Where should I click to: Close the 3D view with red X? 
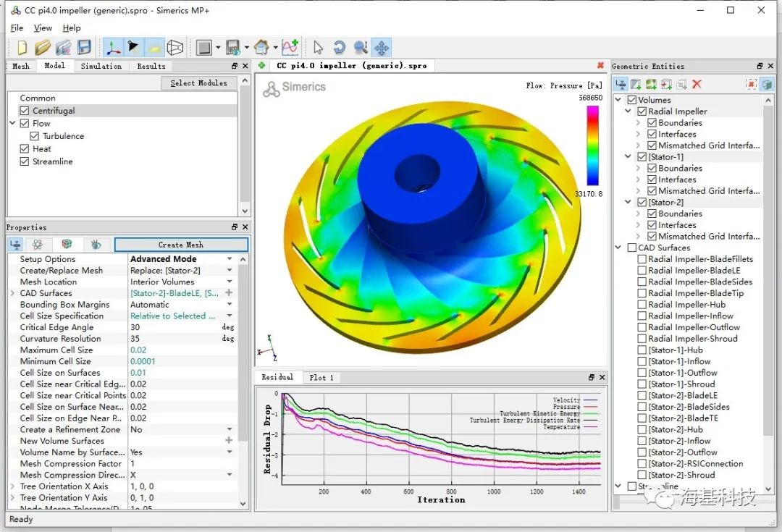click(600, 65)
